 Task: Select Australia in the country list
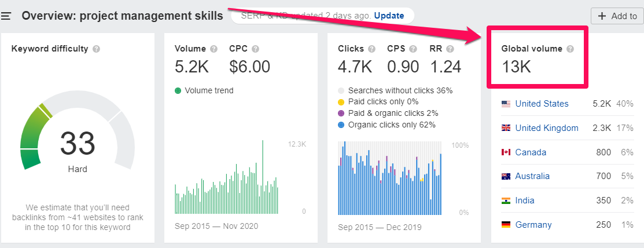(x=532, y=176)
